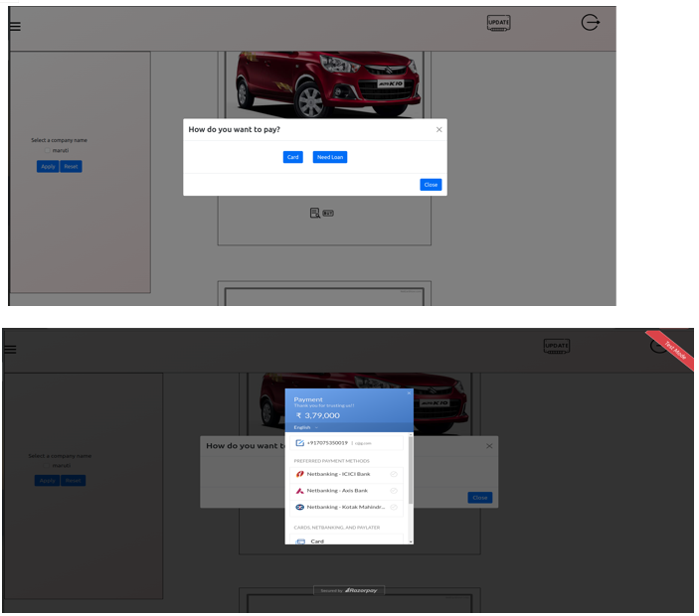Open car details via document-search icon
Viewport: 699px width, 616px height.
(315, 213)
